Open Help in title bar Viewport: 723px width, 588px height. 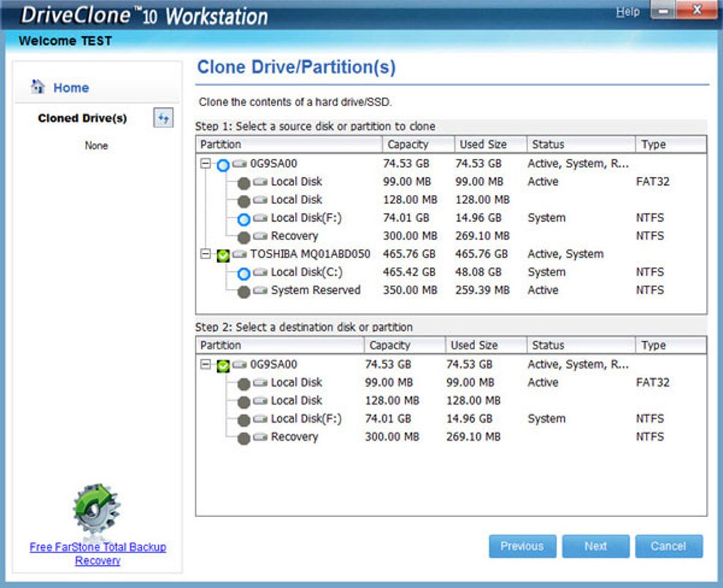click(x=627, y=11)
